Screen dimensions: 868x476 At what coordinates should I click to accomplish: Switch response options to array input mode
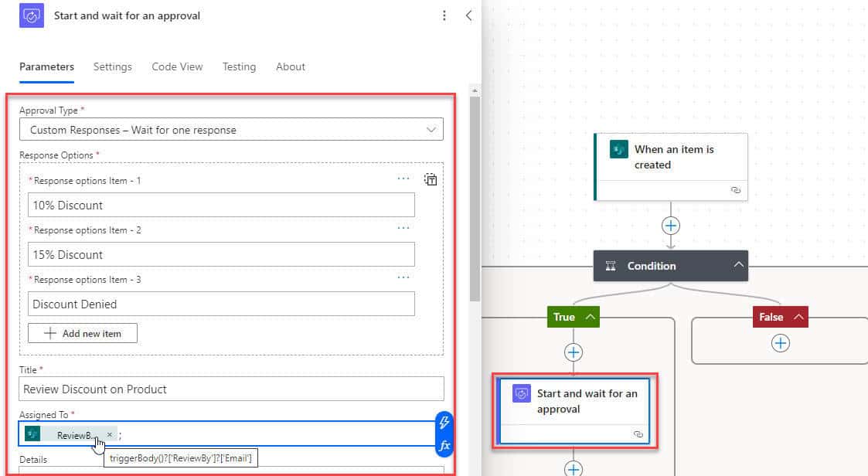pyautogui.click(x=431, y=179)
